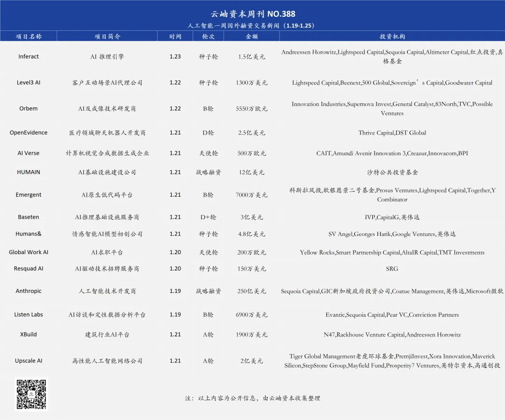Click the XBuild project name
Viewport: 505px width, 420px height.
click(x=29, y=335)
